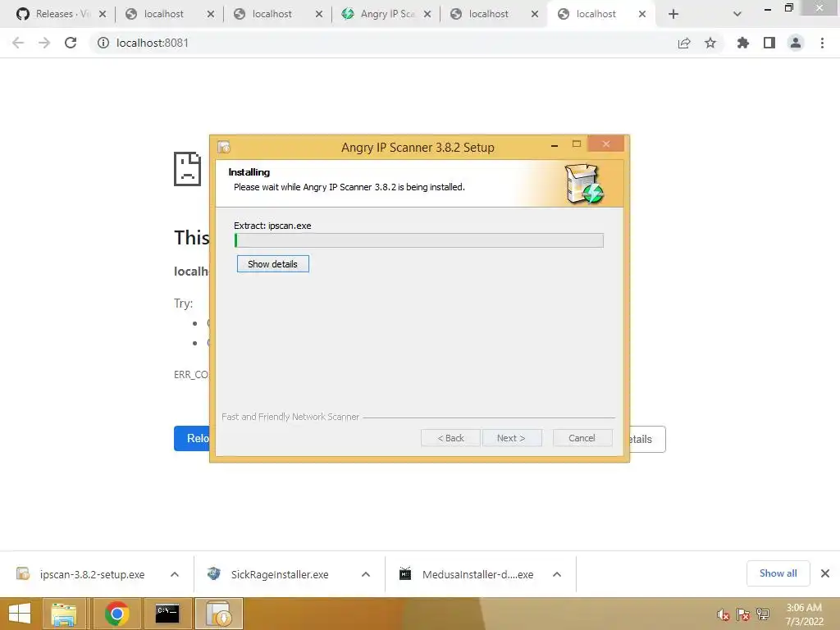This screenshot has height=630, width=840.
Task: Click the blue Reload button on page
Action: pyautogui.click(x=192, y=438)
